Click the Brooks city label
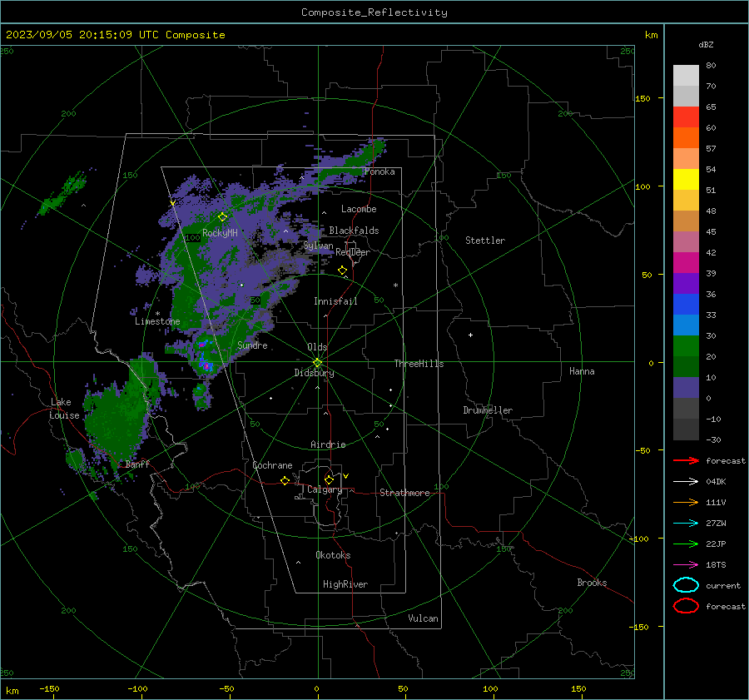 pos(592,583)
